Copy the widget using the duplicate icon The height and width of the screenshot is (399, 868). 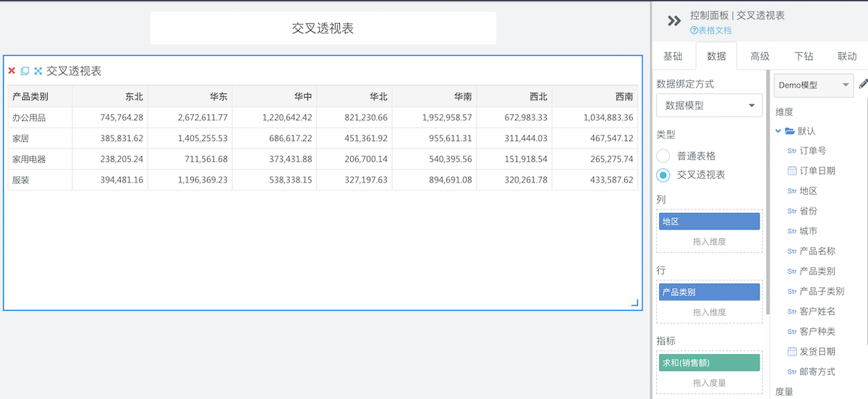[x=25, y=71]
